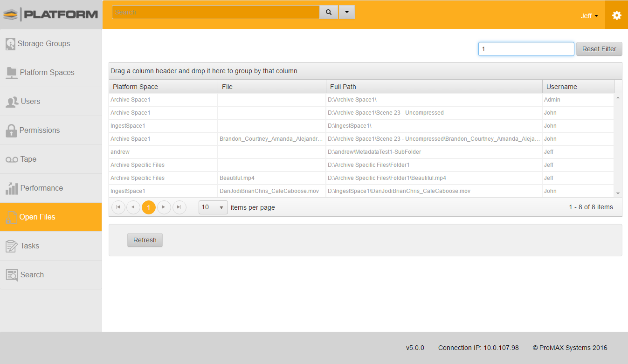Image resolution: width=628 pixels, height=364 pixels.
Task: Click the Admin username cell
Action: pyautogui.click(x=579, y=100)
